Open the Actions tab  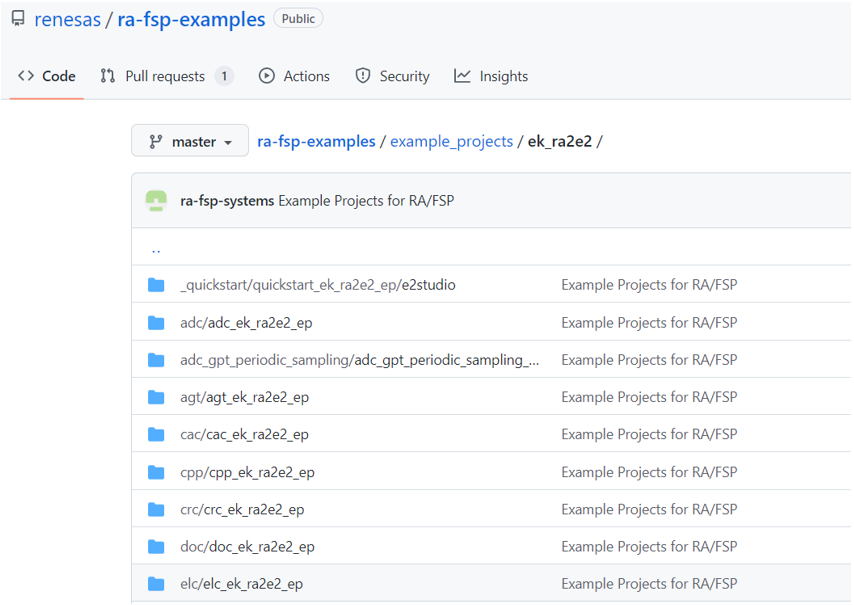[294, 76]
